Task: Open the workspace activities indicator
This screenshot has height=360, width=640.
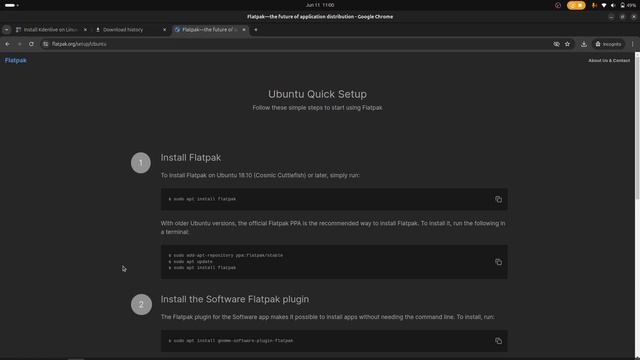Action: point(11,5)
